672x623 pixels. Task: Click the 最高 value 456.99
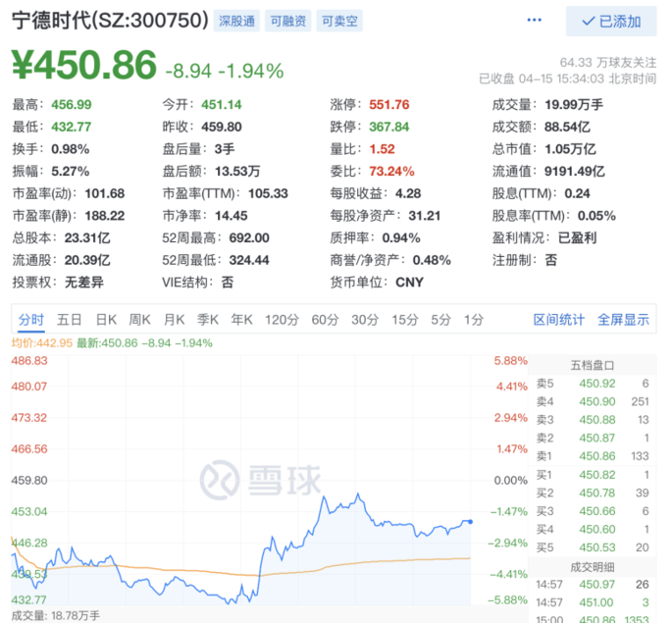coord(72,105)
